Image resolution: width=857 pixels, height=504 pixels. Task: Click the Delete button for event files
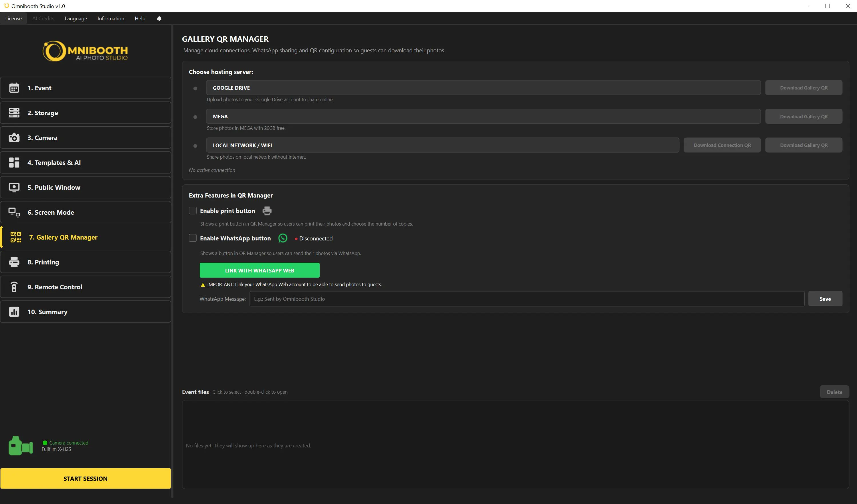tap(834, 392)
